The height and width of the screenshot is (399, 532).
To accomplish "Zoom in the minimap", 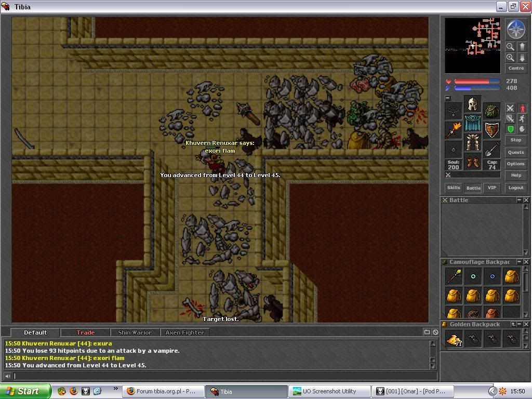I will click(x=510, y=58).
